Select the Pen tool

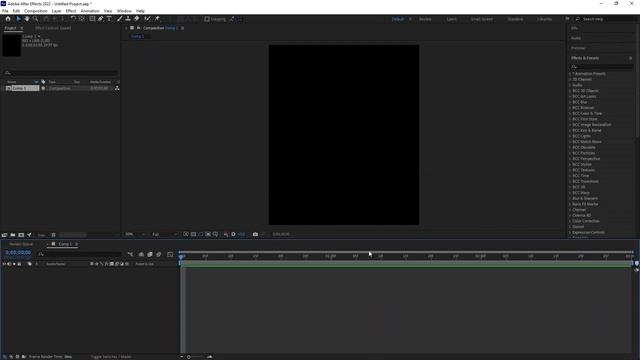(100, 19)
